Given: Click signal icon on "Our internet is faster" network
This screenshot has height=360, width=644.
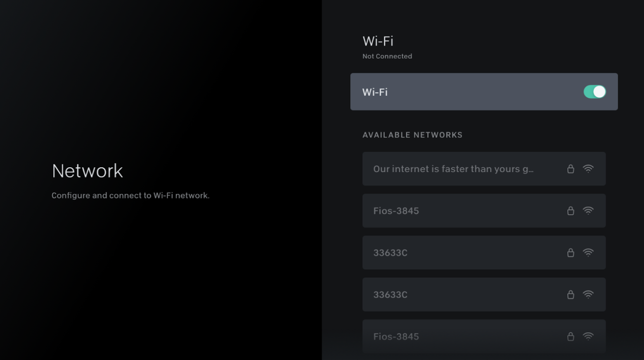Looking at the screenshot, I should point(588,169).
